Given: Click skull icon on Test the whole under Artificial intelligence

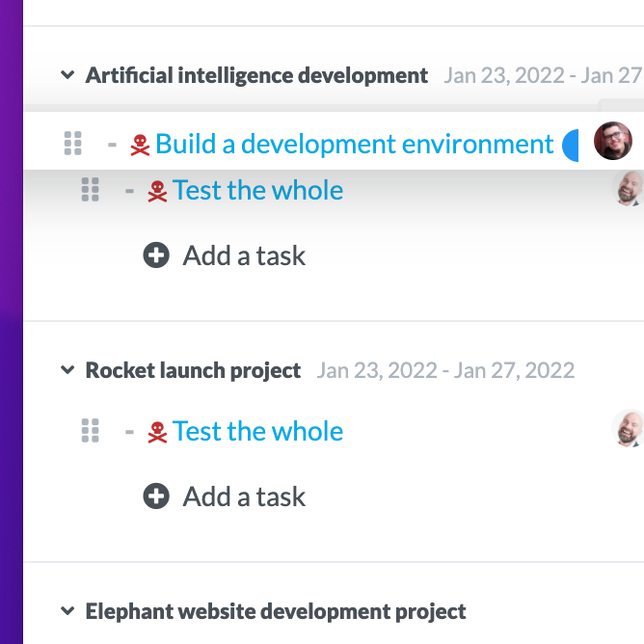Looking at the screenshot, I should point(157,192).
